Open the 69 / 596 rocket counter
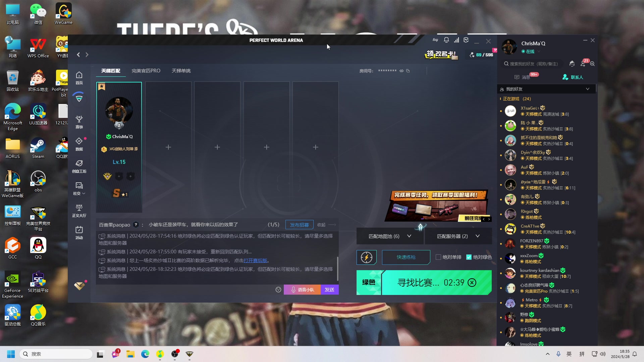644x362 pixels. coord(481,55)
